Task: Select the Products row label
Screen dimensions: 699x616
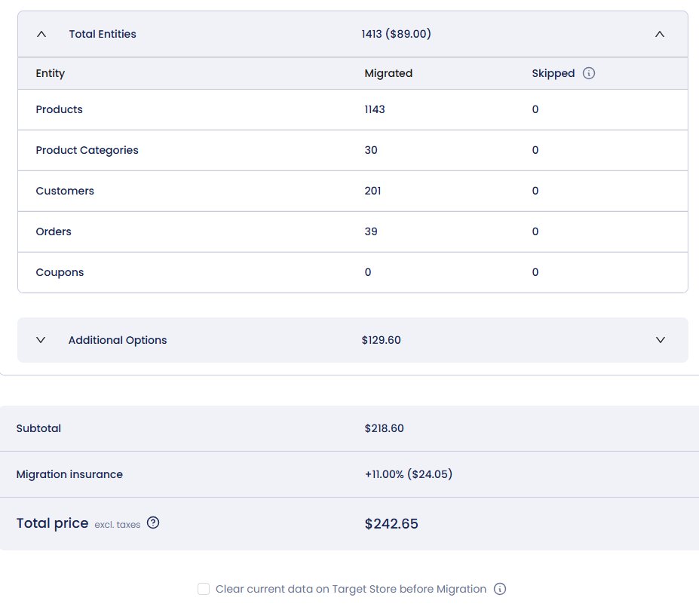Action: coord(60,109)
